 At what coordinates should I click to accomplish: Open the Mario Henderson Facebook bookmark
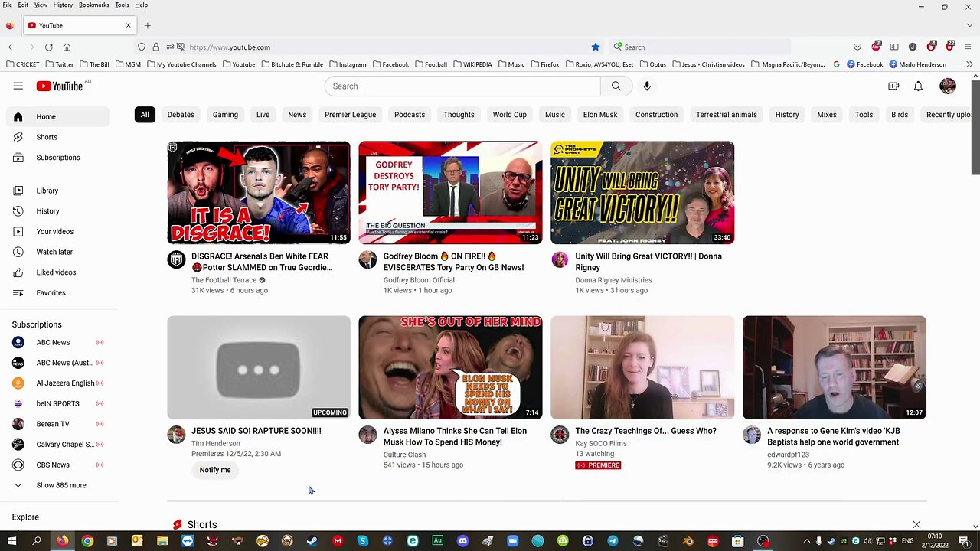tap(917, 64)
